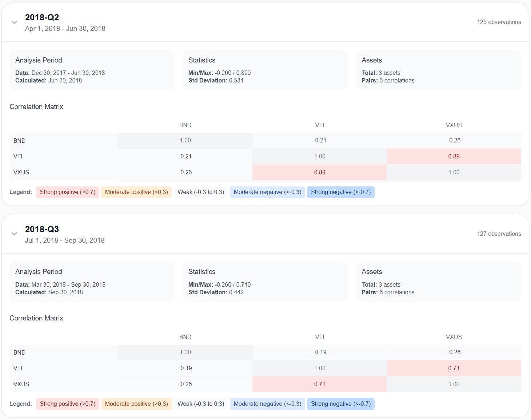Viewport: 531px width, 420px height.
Task: Click the 125 observations label
Action: 499,22
